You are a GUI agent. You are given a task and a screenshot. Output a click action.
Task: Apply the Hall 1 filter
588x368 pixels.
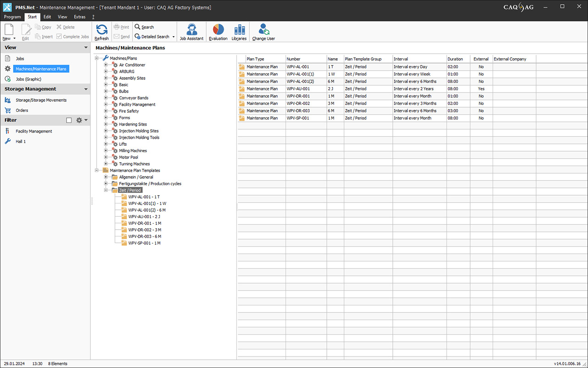21,141
